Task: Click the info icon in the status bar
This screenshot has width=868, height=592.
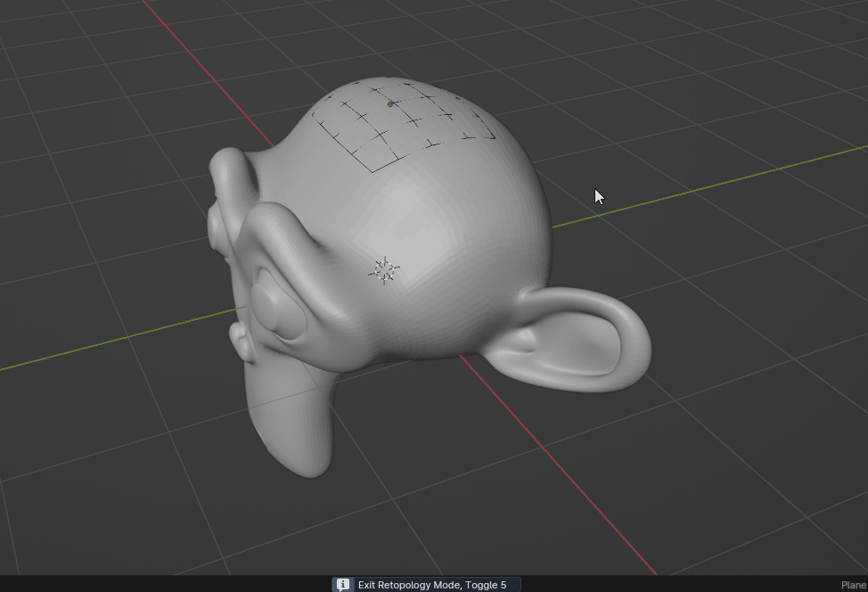Action: click(343, 584)
